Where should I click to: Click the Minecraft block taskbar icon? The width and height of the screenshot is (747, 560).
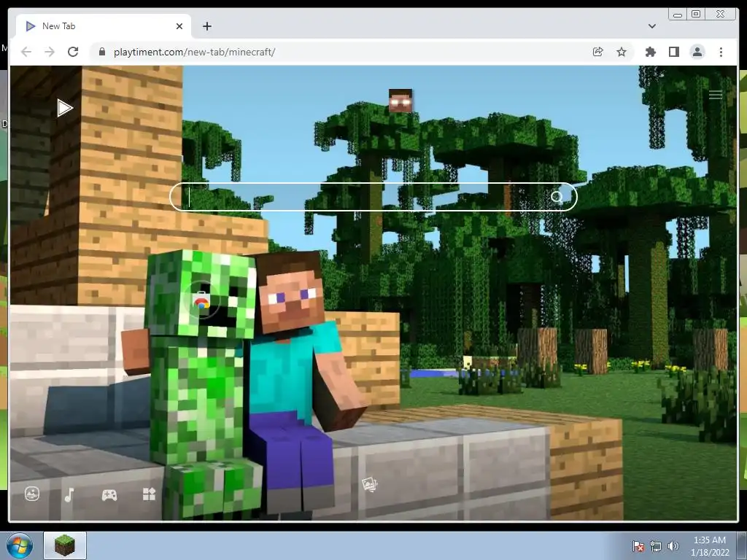coord(65,545)
